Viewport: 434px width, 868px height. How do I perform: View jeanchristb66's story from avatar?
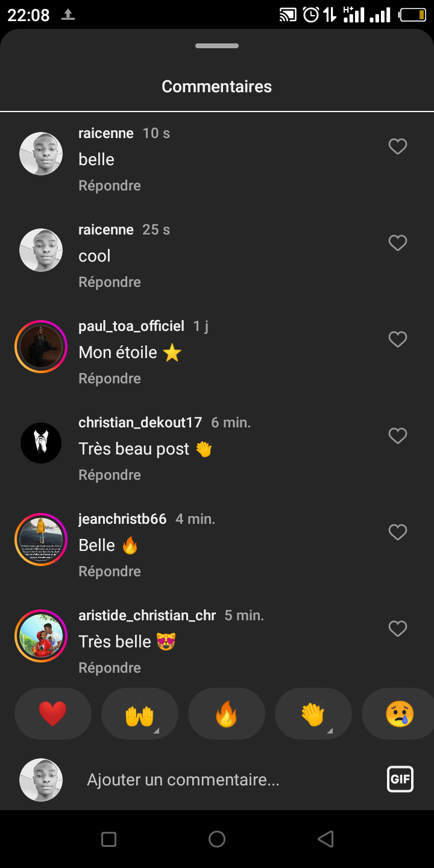coord(41,539)
